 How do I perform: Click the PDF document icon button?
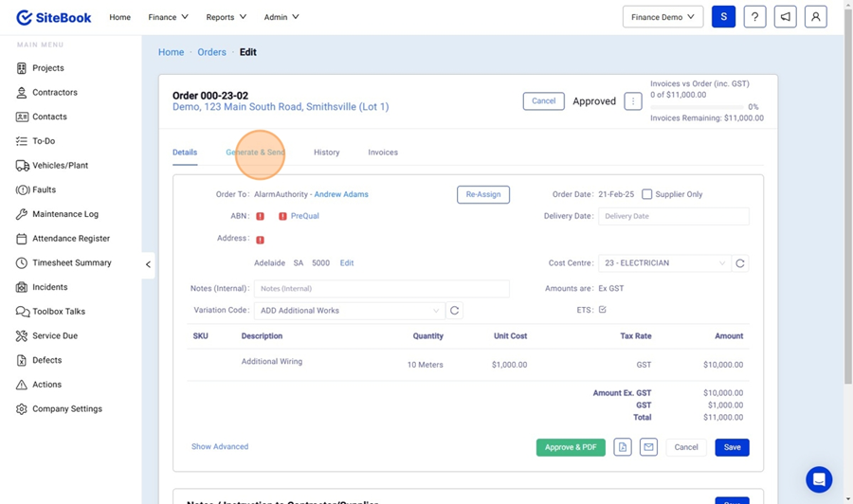point(622,447)
